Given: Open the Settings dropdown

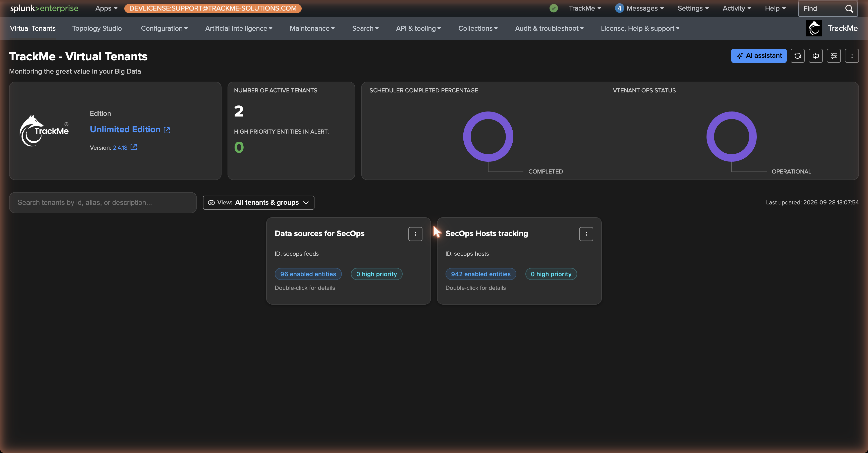Looking at the screenshot, I should [693, 9].
